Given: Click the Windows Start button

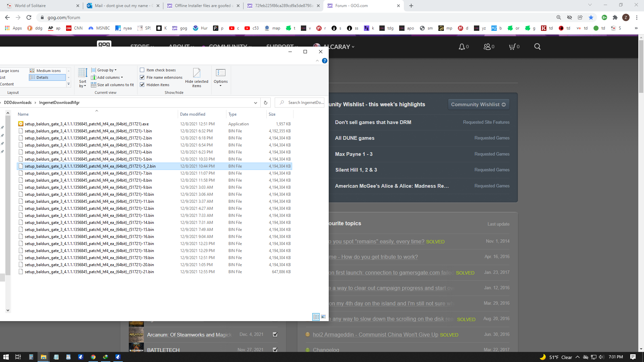Looking at the screenshot, I should click(6, 357).
